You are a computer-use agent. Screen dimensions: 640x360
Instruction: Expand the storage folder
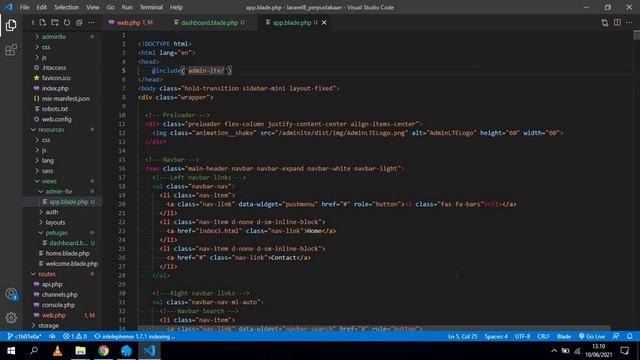48,325
